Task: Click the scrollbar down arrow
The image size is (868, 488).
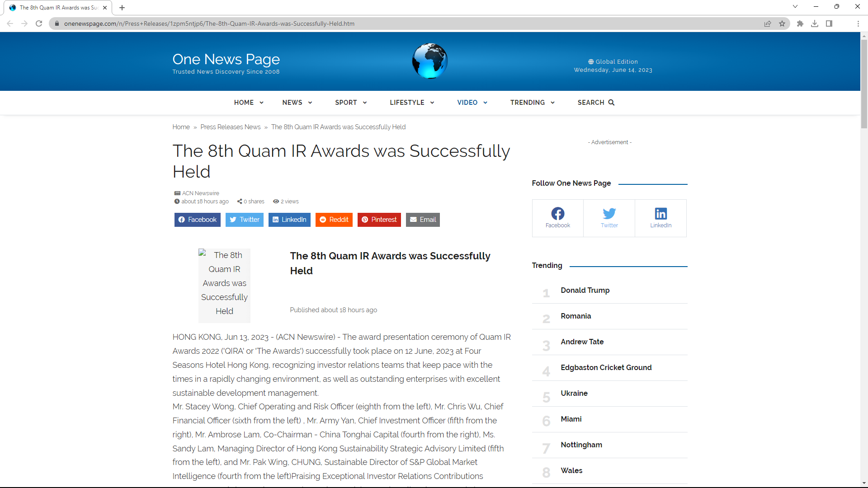Action: (x=864, y=483)
